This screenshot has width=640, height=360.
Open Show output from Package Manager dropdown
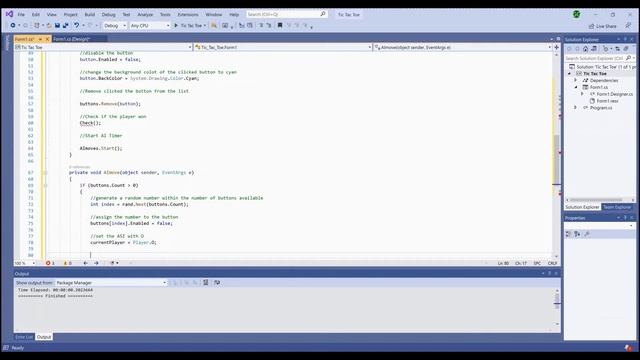coord(111,282)
